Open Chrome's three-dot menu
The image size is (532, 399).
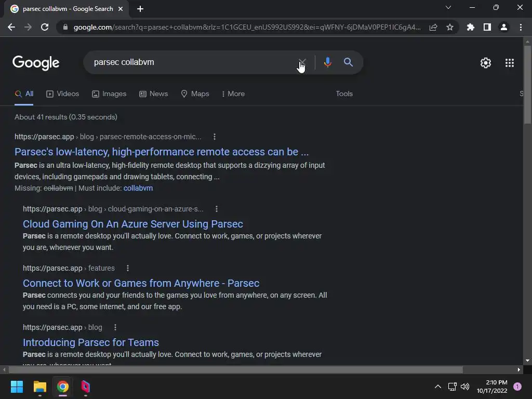[x=521, y=27]
